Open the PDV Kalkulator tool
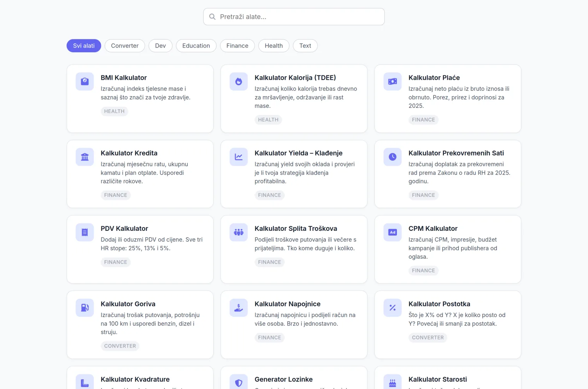Screen dimensions: 588x389 coord(140,249)
